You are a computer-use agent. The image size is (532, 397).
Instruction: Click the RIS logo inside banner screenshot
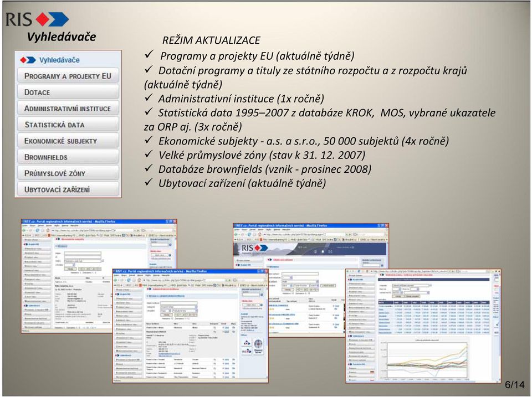[x=254, y=248]
